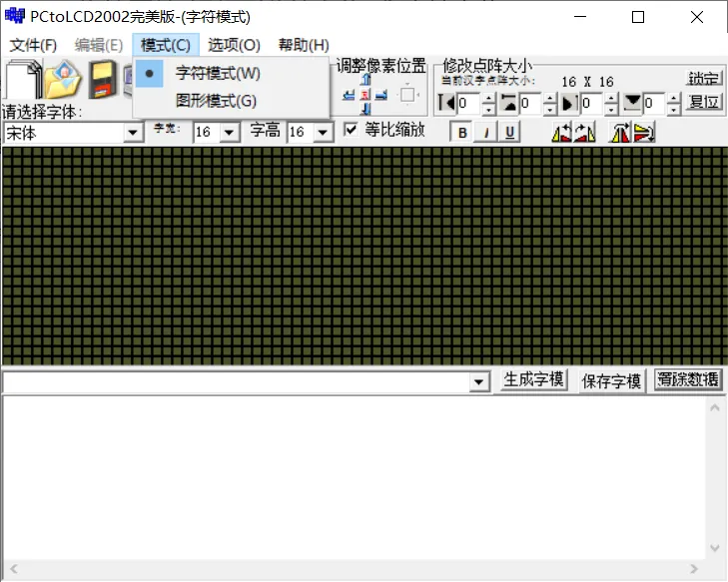Screen dimensions: 728x582
Task: Click the PCtoLCD2002 app icon in the title bar
Action: click(14, 16)
